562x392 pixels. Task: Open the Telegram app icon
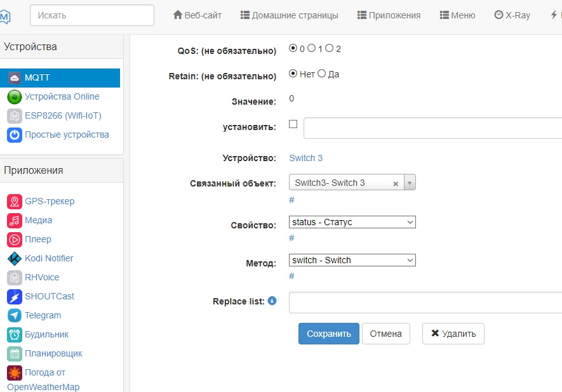click(x=15, y=316)
